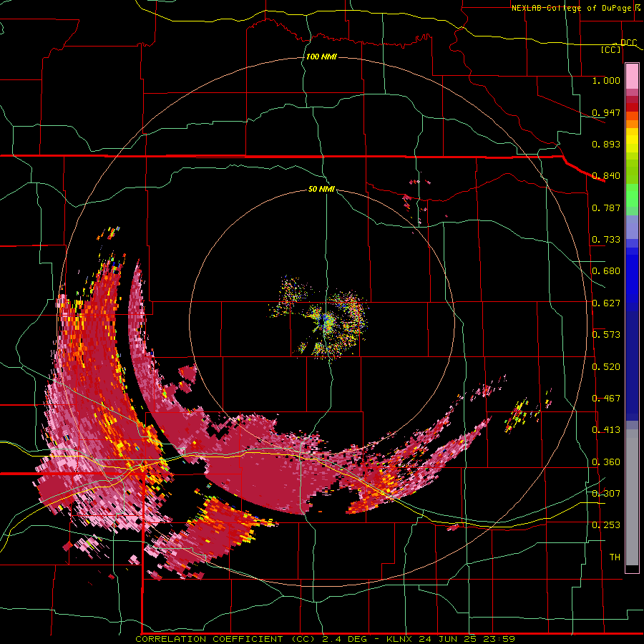Click the 100 NMI range ring label
Screen dimensions: 644x644
point(321,57)
